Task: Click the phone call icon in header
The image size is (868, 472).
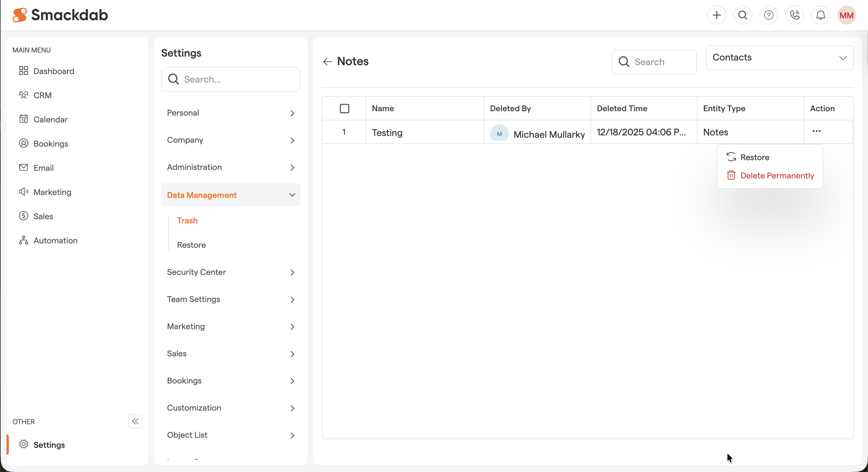Action: click(x=794, y=15)
